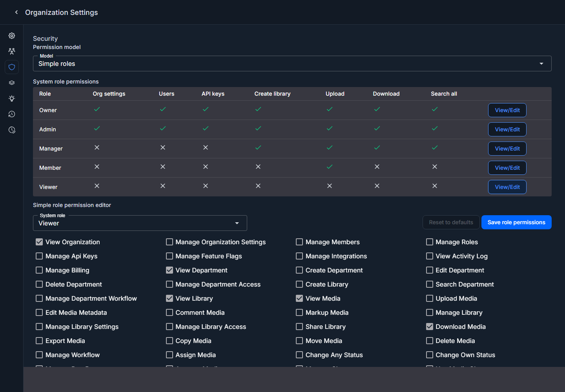Screen dimensions: 565x392
Task: Click the bottom clock icon in sidebar
Action: point(12,130)
